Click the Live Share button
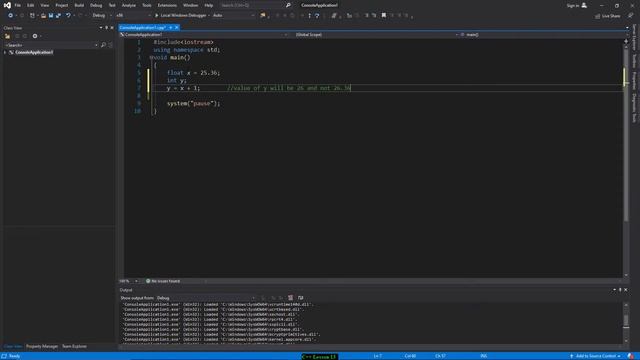Viewport: 640px width, 360px height. 608,16
